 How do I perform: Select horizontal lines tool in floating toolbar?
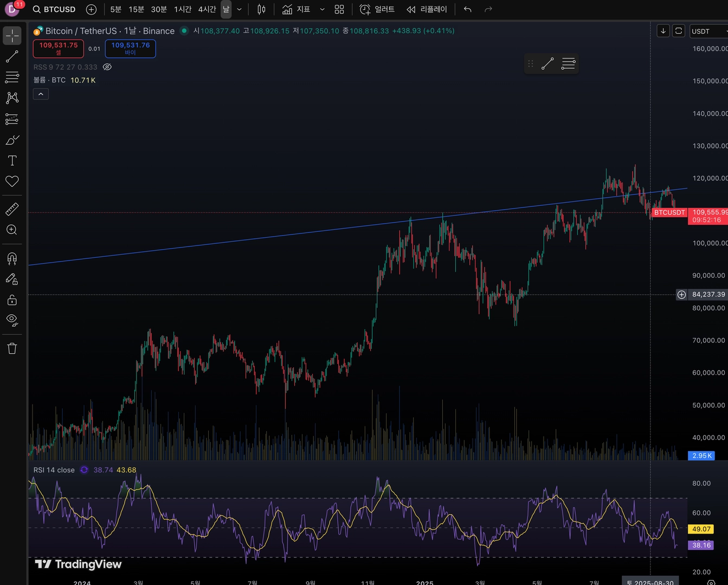point(568,64)
